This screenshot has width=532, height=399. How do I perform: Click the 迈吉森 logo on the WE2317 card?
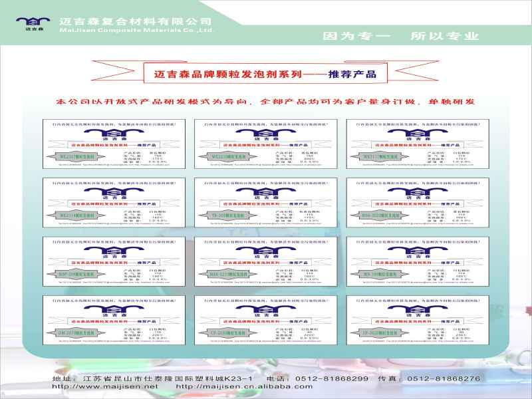[114, 135]
